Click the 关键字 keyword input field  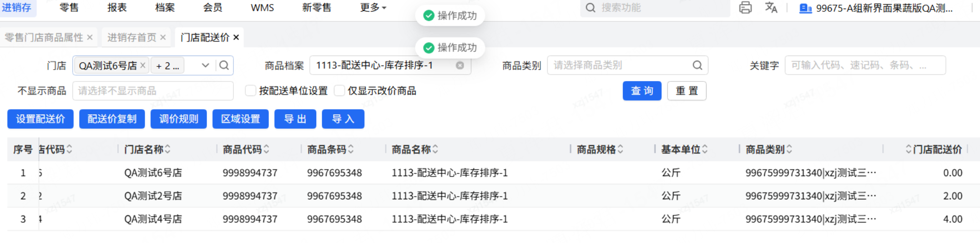(x=864, y=66)
